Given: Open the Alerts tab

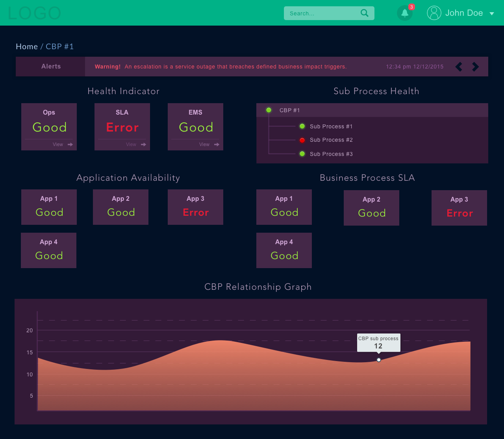Looking at the screenshot, I should 50,67.
